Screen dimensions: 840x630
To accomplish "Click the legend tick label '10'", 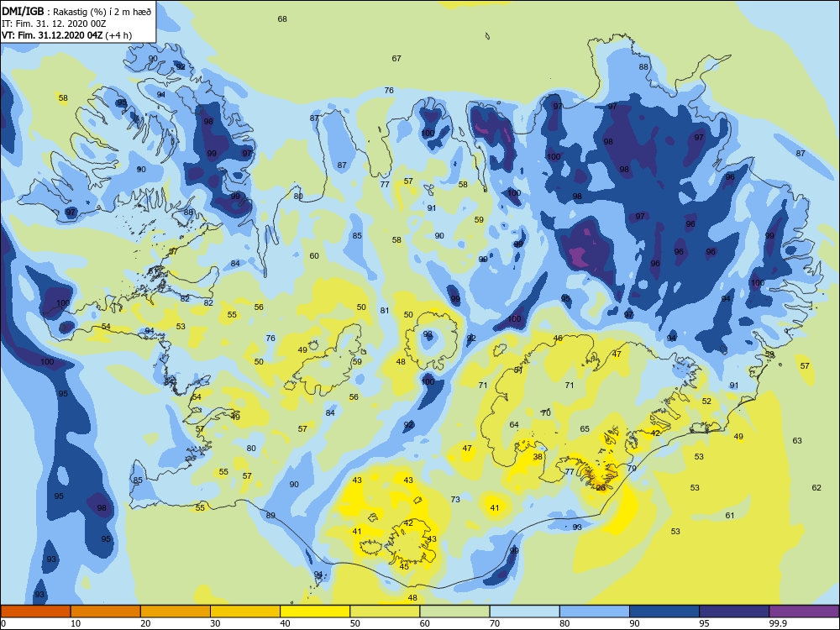I will tap(76, 623).
